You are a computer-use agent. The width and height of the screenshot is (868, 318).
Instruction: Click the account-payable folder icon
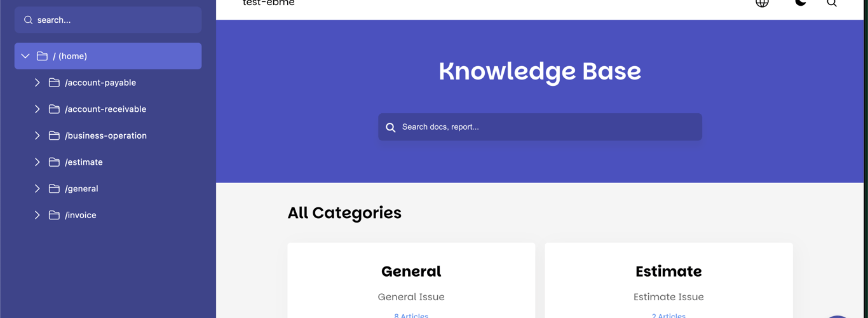55,83
